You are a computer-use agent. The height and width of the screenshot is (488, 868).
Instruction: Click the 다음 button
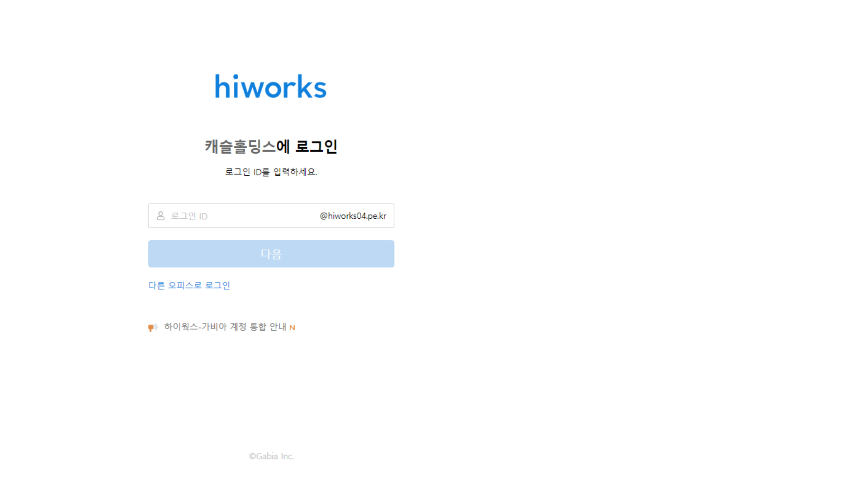pyautogui.click(x=271, y=254)
